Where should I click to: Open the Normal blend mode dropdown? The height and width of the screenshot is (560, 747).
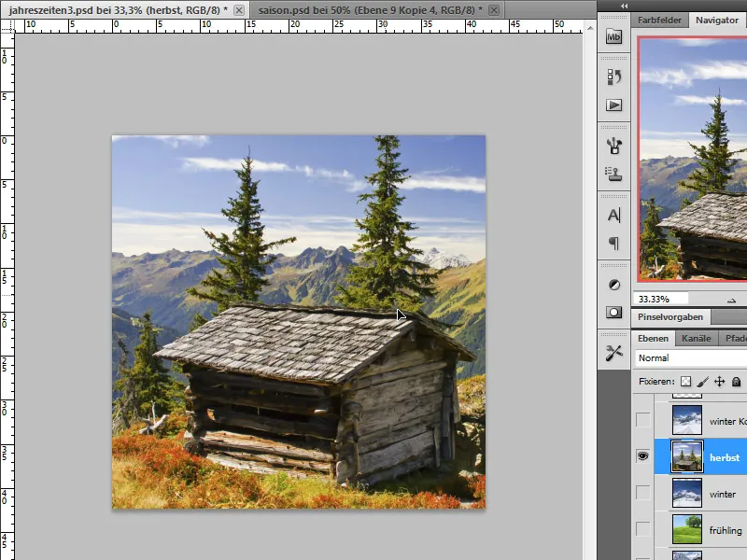tap(691, 358)
